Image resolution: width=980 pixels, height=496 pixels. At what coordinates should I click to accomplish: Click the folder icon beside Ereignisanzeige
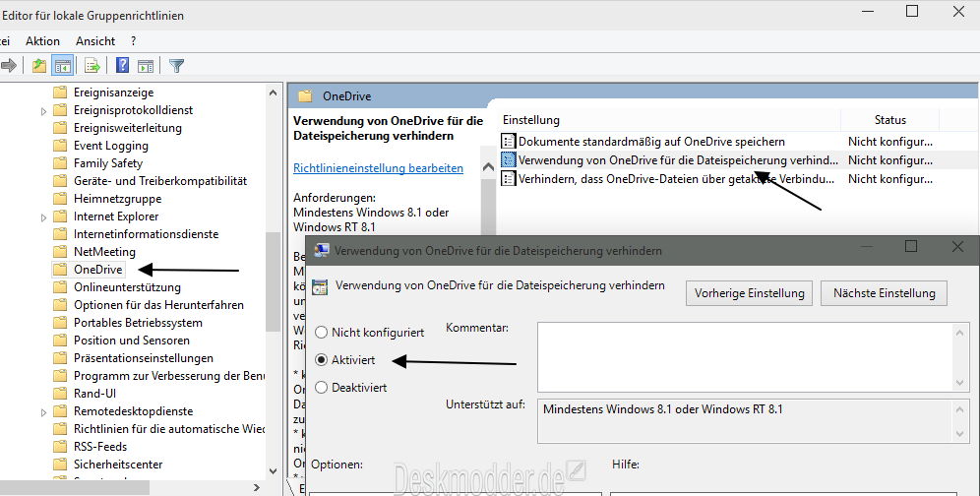coord(60,93)
